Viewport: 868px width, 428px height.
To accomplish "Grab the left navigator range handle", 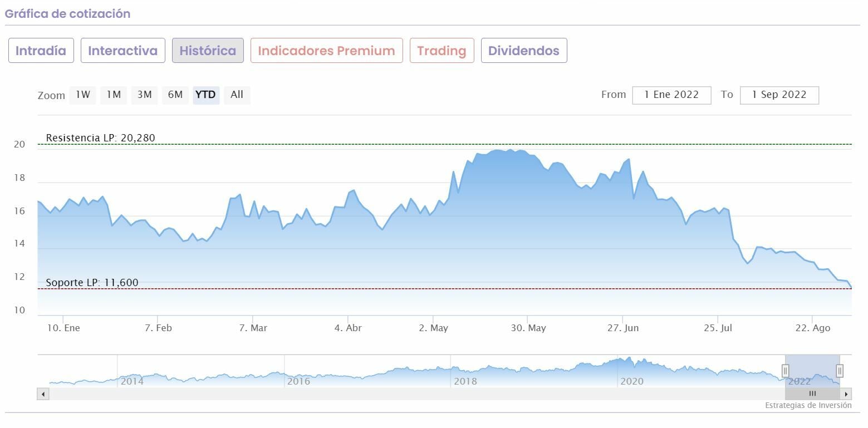I will click(x=785, y=371).
